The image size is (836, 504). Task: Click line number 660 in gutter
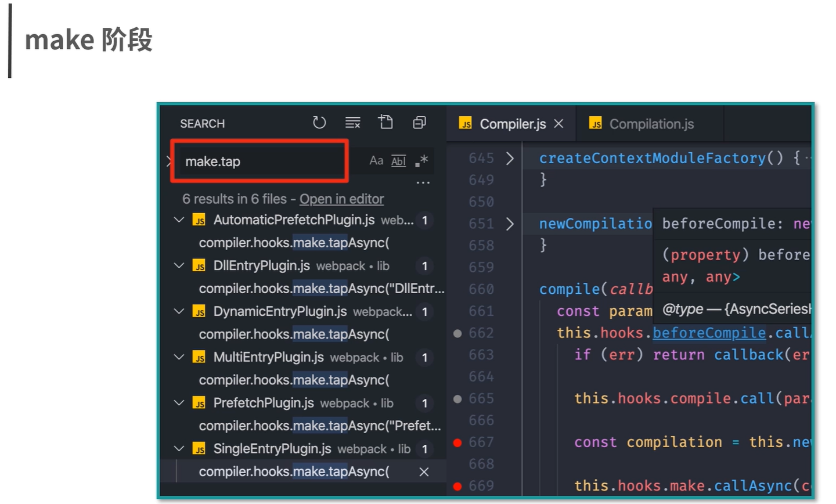[481, 289]
